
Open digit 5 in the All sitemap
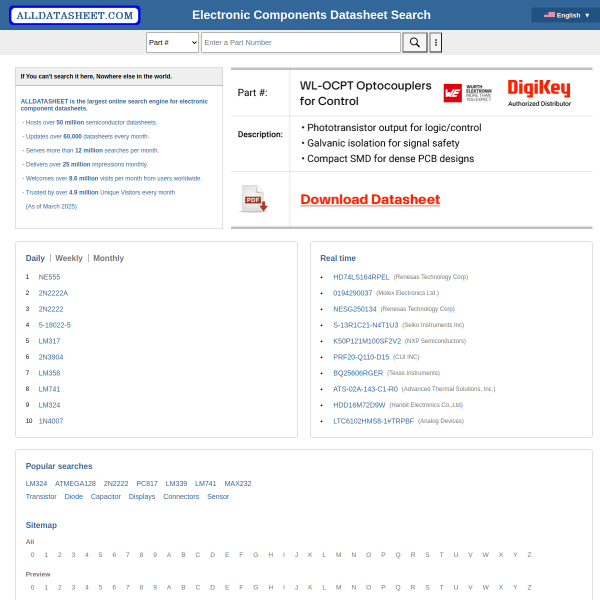point(100,555)
